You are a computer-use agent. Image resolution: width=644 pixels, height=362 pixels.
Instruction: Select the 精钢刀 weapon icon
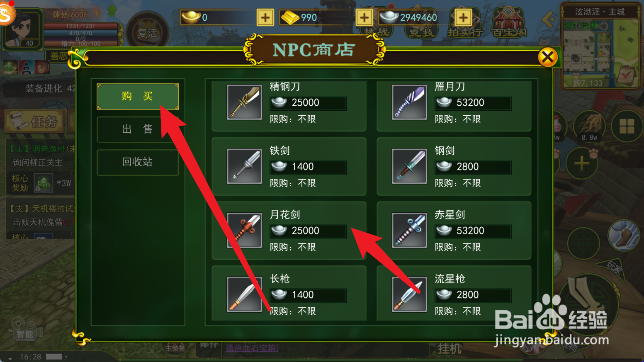(x=245, y=102)
